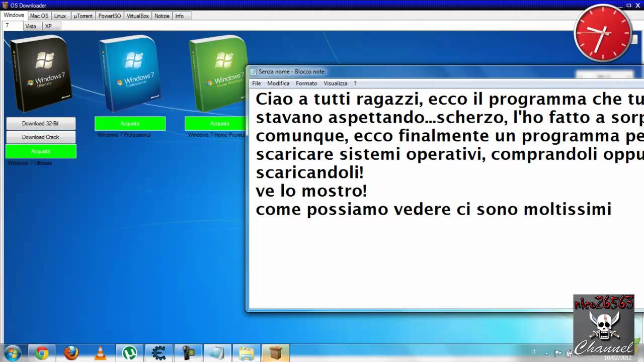Click the Windows 7 Home Premium box image
This screenshot has width=644, height=362.
click(218, 74)
